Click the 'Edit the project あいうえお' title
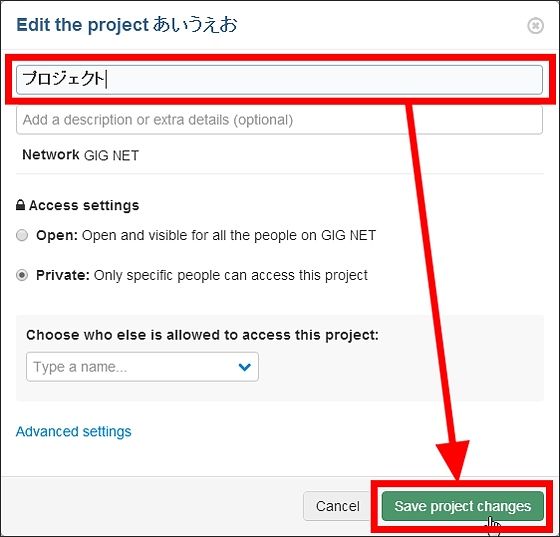 (127, 25)
